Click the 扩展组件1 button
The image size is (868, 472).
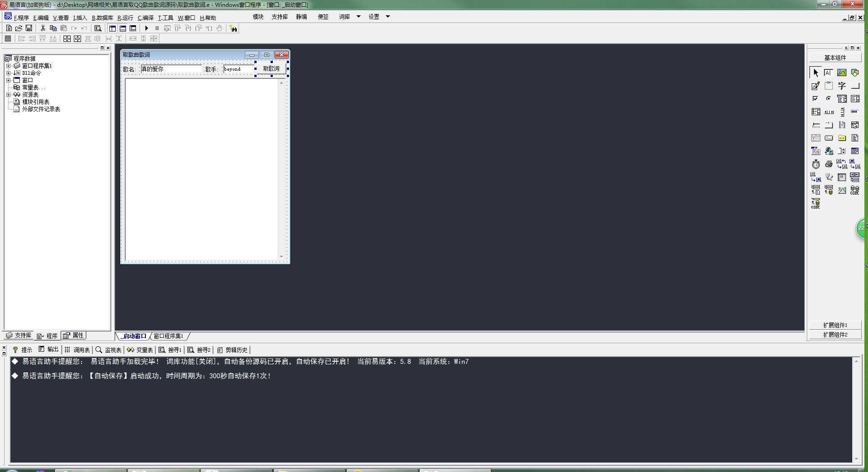(835, 325)
